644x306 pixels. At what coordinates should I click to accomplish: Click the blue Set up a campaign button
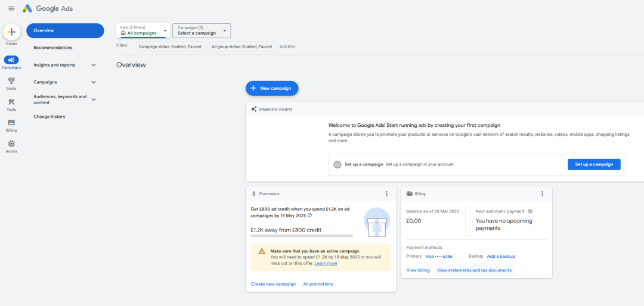594,164
